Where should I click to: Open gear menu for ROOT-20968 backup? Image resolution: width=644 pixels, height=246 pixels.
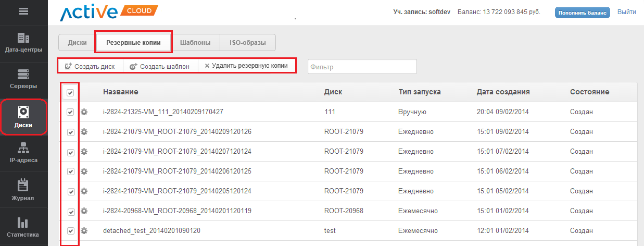tap(84, 211)
